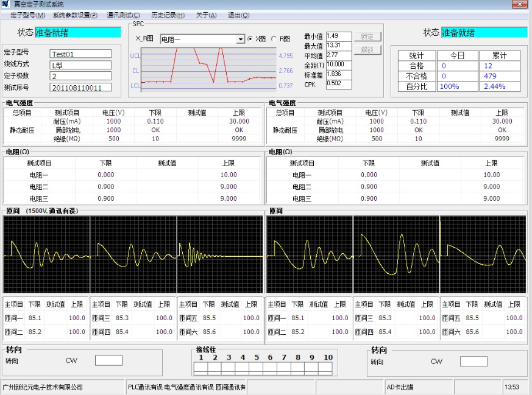Open the 定子型号(M) menu
The height and width of the screenshot is (395, 532).
[x=27, y=15]
